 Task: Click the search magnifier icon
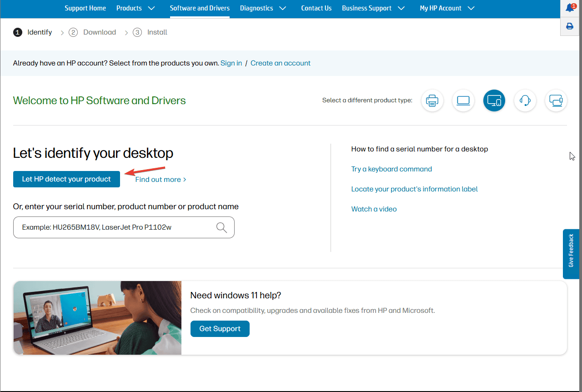(x=221, y=227)
